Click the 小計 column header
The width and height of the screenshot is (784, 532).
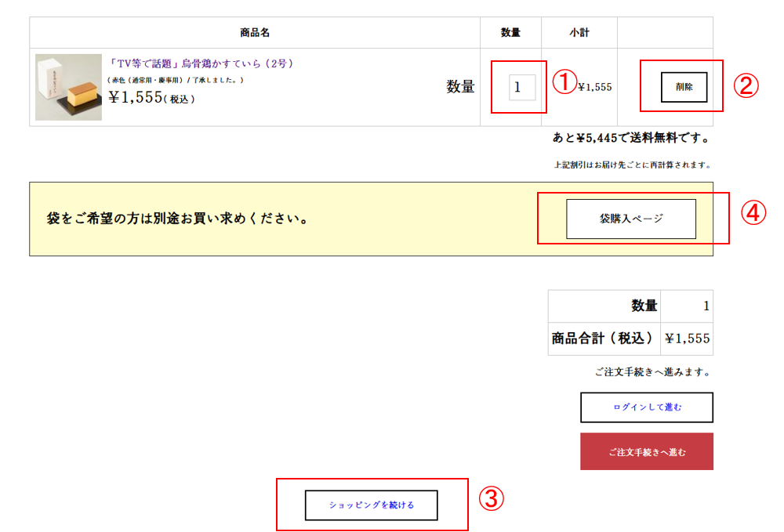579,33
